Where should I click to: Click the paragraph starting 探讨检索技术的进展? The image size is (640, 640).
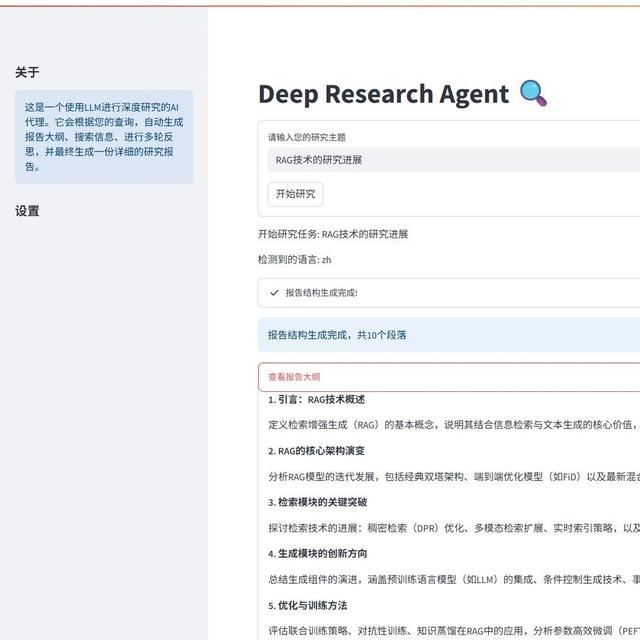(x=454, y=528)
